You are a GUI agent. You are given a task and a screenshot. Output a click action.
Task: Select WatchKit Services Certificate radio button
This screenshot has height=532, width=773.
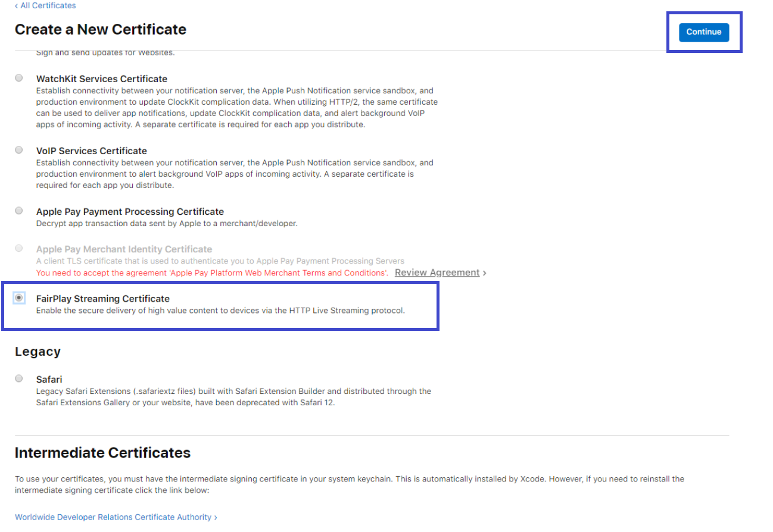19,78
